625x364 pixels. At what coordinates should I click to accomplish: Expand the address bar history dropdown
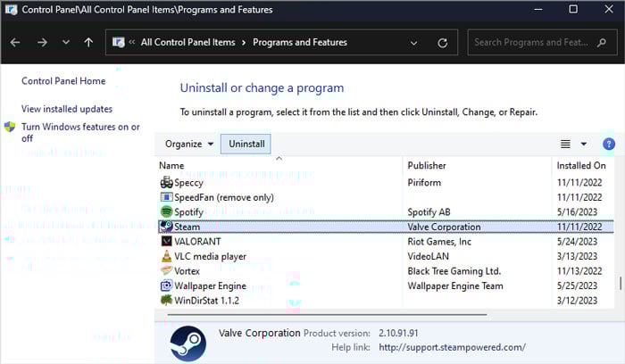[413, 43]
